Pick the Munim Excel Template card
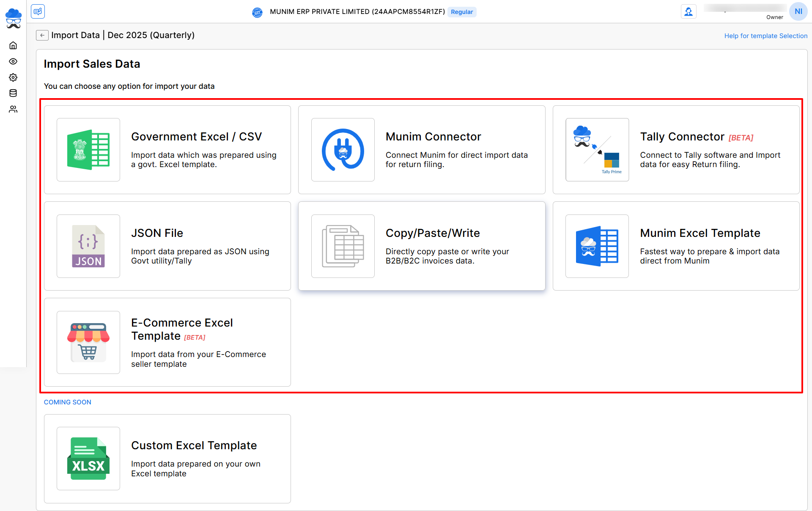Screen dimensions: 812x511 [676, 246]
